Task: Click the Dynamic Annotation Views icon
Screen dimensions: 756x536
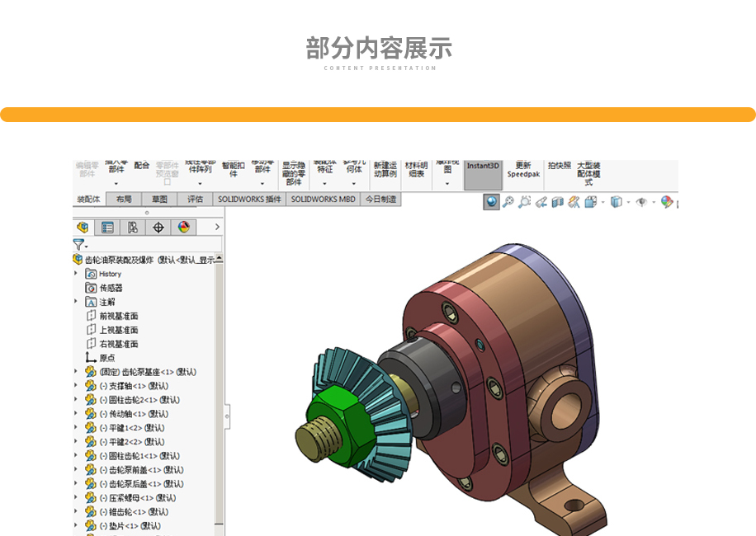Action: tap(574, 202)
